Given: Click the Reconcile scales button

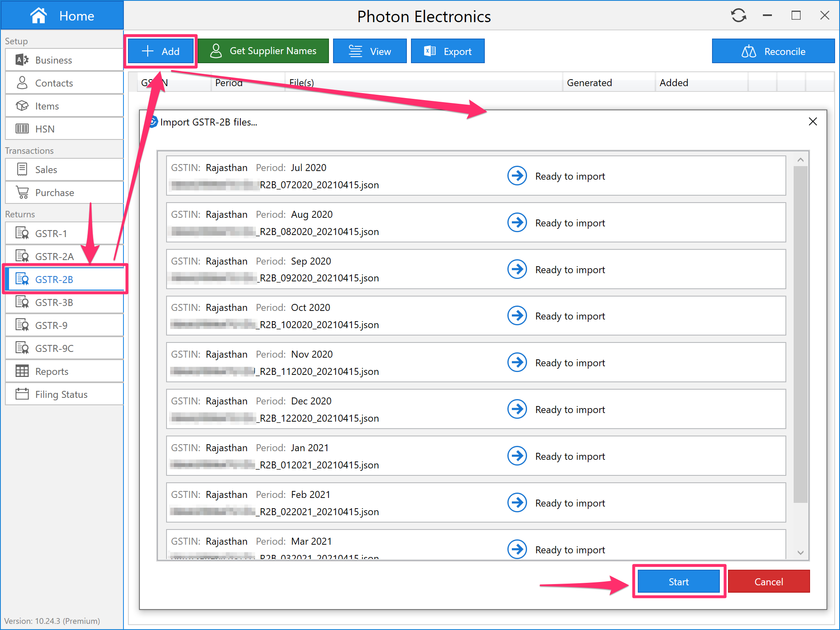Looking at the screenshot, I should 773,51.
